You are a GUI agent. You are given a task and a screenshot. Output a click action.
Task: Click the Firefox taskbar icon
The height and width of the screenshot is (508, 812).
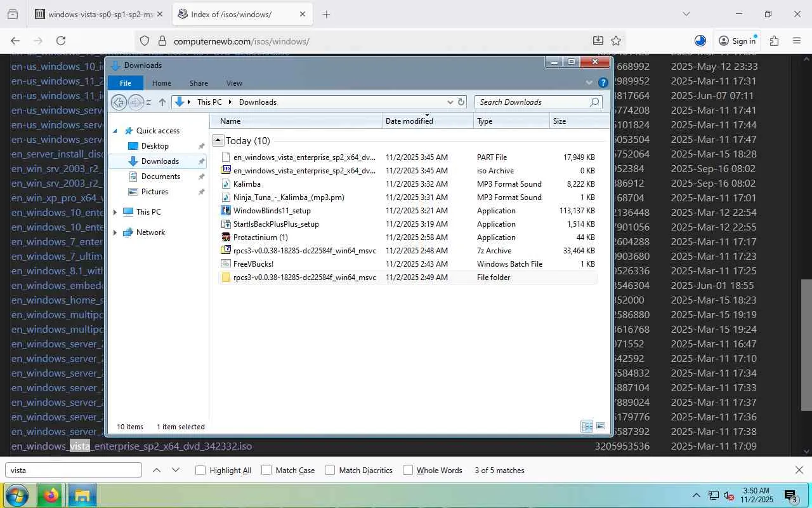coord(51,495)
